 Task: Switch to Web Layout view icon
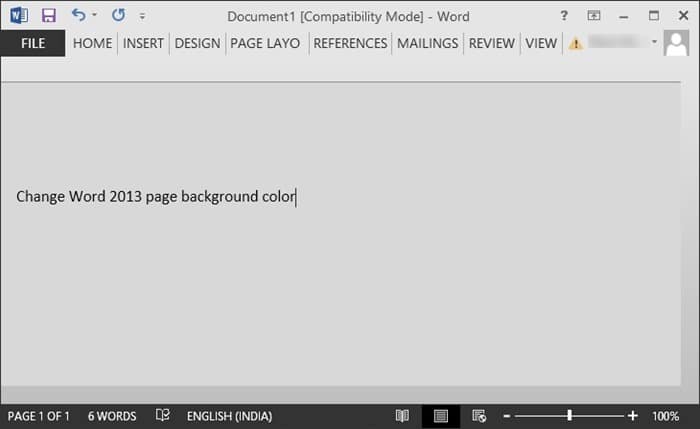tap(479, 416)
